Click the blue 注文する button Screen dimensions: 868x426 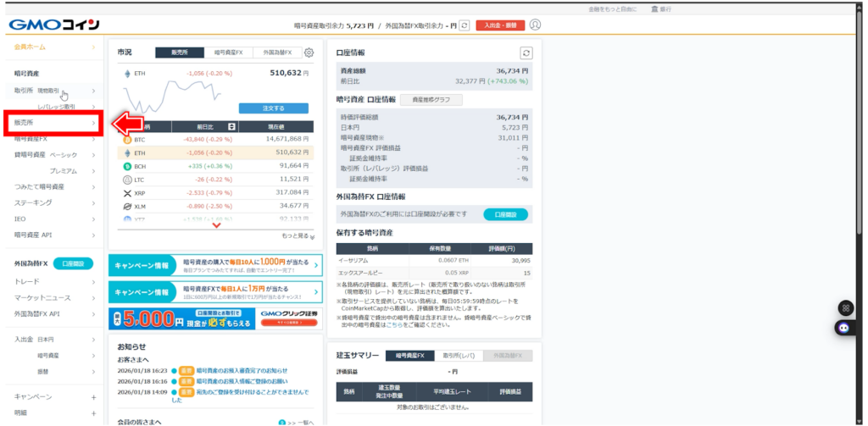coord(273,108)
